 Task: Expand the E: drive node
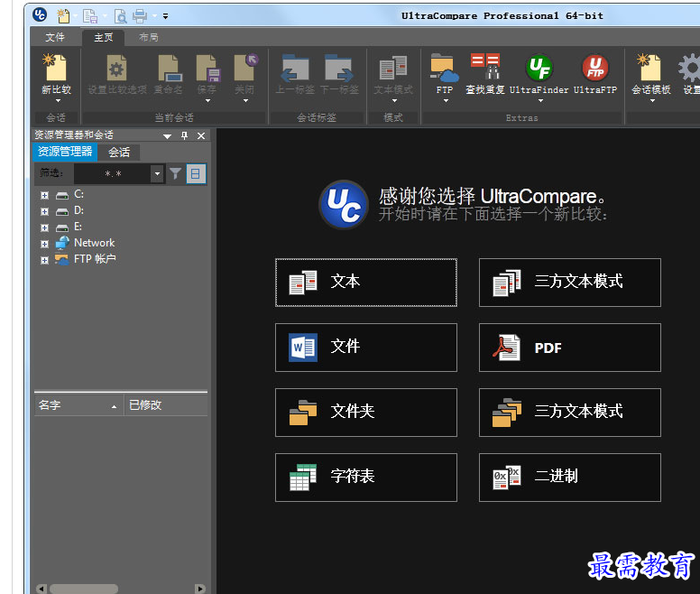click(44, 227)
